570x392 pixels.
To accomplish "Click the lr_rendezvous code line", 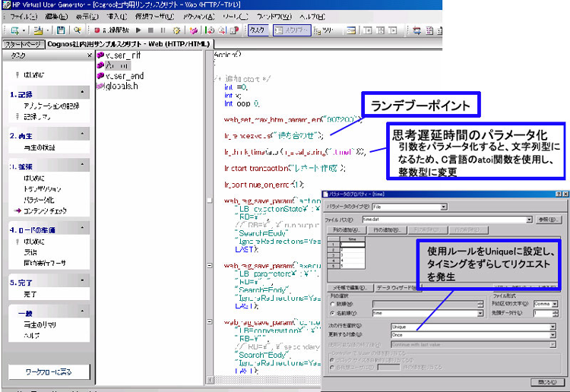I will (274, 135).
